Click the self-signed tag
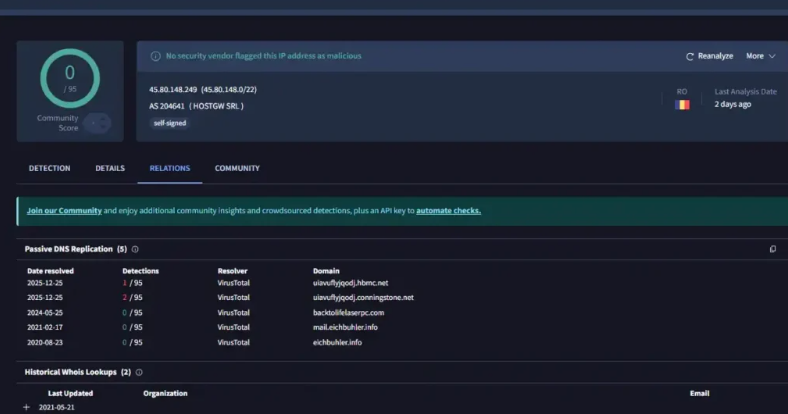Image resolution: width=788 pixels, height=414 pixels. click(169, 123)
